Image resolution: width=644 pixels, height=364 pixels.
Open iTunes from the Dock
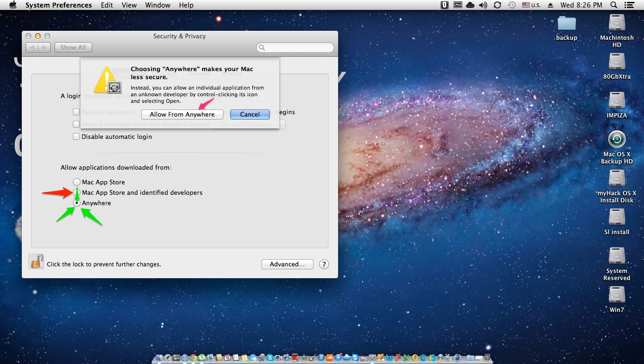pyautogui.click(x=321, y=357)
